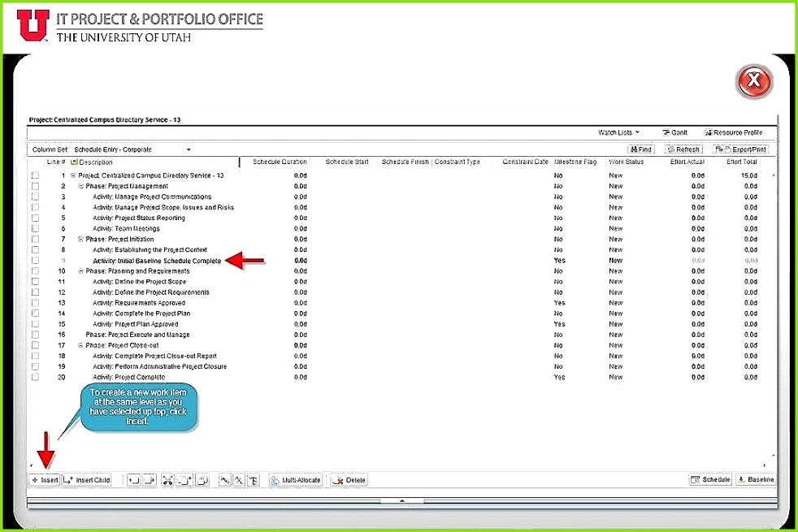
Task: Click the Indent right arrow icon
Action: (x=150, y=480)
